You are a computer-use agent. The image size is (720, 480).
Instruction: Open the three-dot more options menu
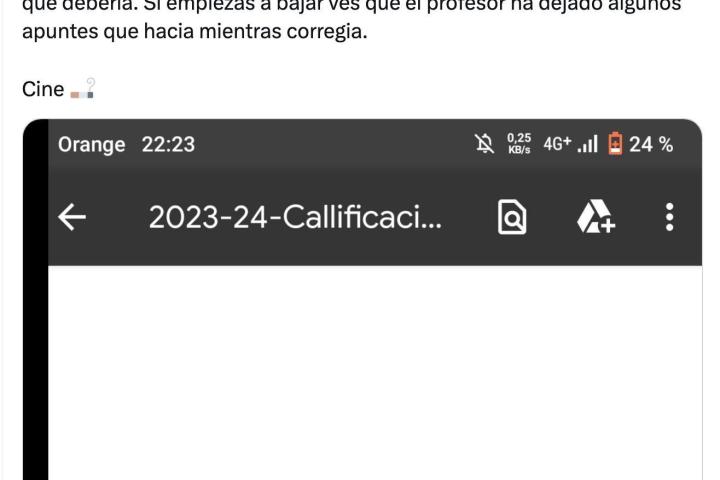pyautogui.click(x=669, y=217)
